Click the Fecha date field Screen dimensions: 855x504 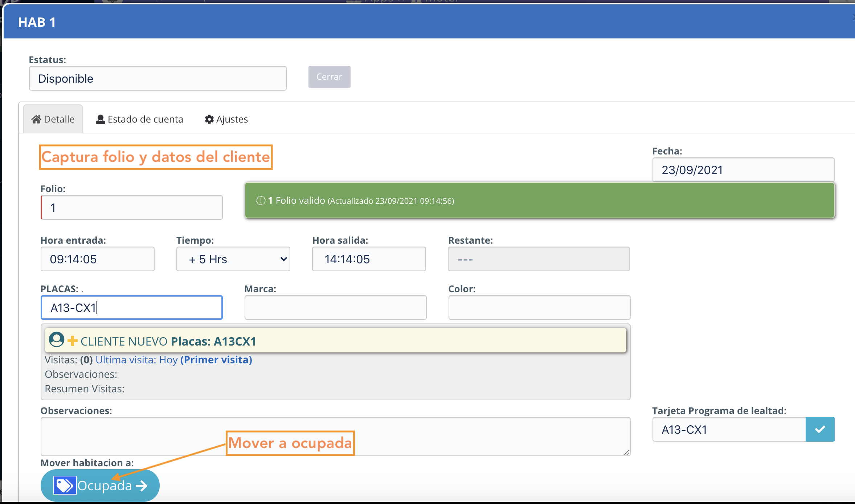(x=743, y=170)
